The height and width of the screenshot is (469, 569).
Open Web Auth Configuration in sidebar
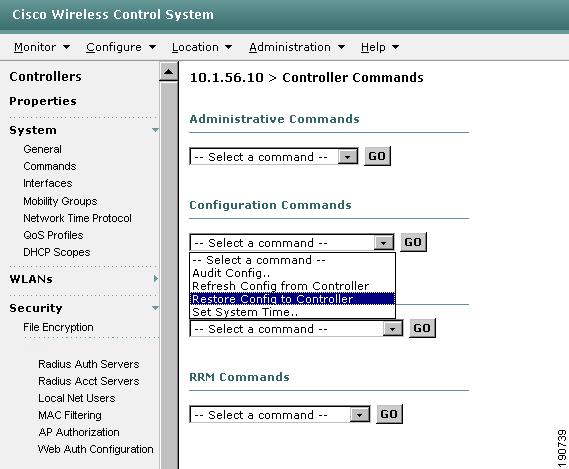[95, 449]
